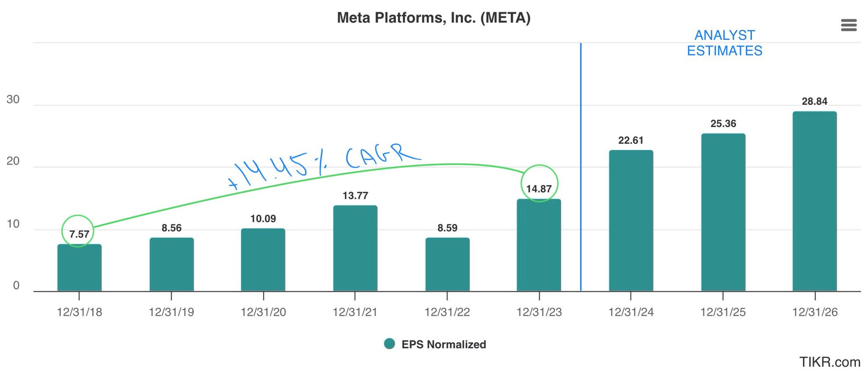Screen dimensions: 868x378
Task: Click the teal EPS Normalized legend dot
Action: tap(389, 344)
